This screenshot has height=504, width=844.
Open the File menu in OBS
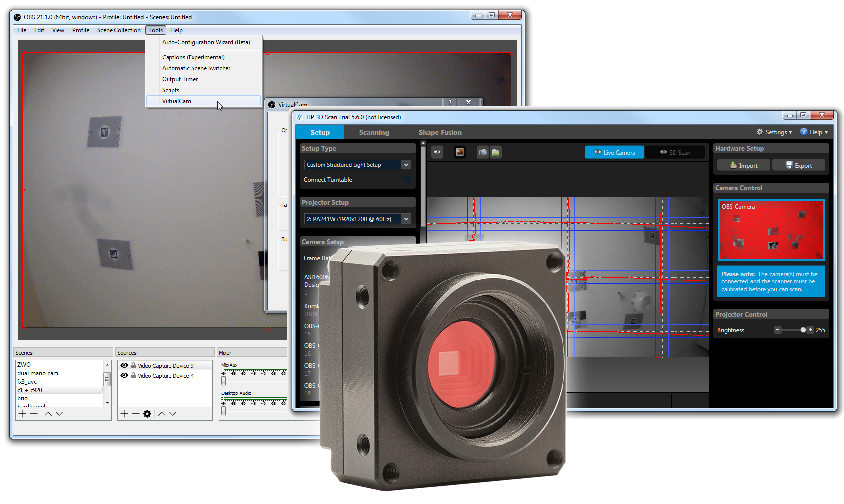pyautogui.click(x=22, y=30)
